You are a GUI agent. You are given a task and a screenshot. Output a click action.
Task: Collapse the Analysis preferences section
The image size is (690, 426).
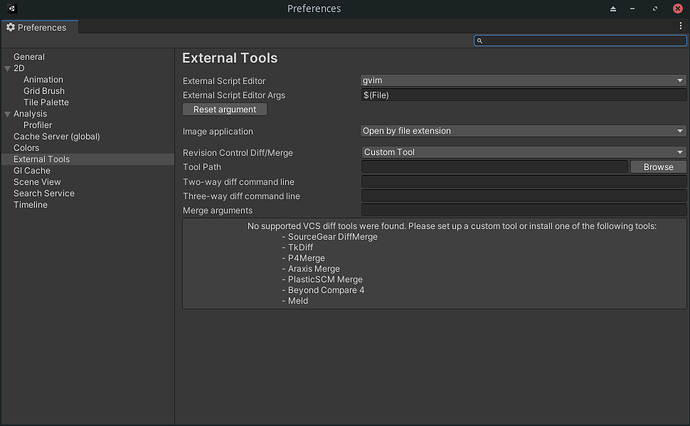[x=7, y=114]
